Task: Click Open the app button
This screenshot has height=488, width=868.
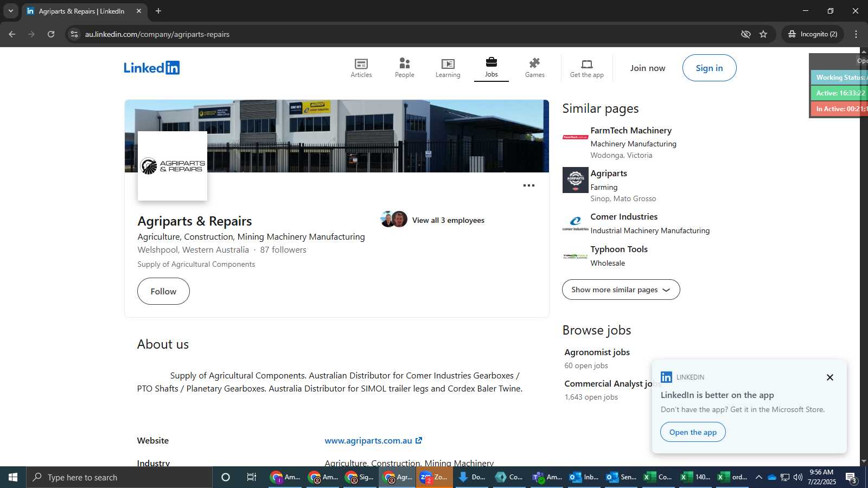Action: tap(693, 432)
